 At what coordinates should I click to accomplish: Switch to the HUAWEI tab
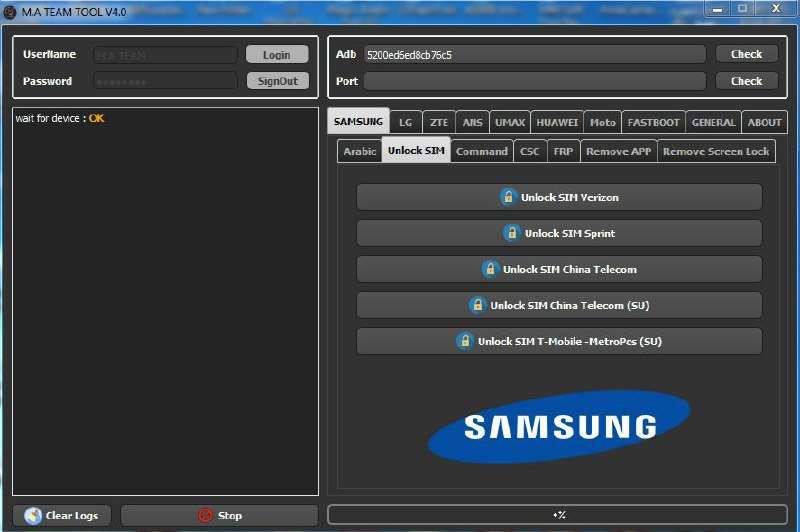click(557, 122)
